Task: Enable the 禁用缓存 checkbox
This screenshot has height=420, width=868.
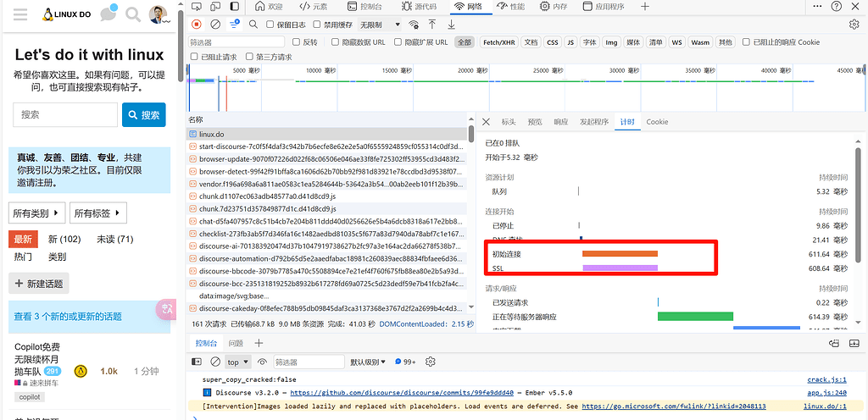Action: point(317,25)
